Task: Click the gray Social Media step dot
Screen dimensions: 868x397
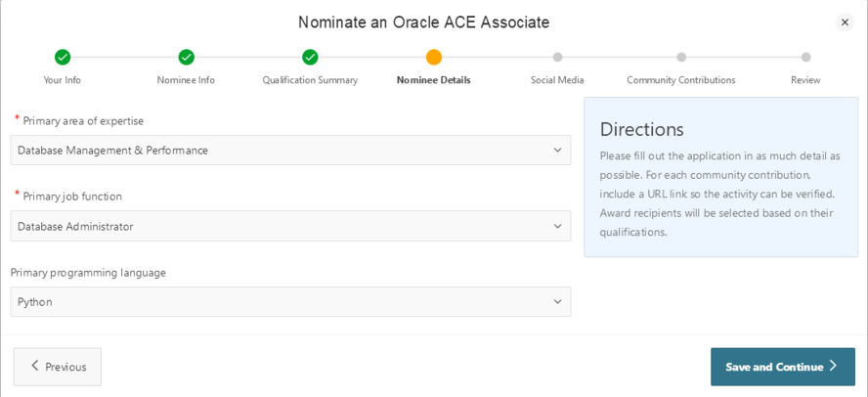Action: coord(557,58)
